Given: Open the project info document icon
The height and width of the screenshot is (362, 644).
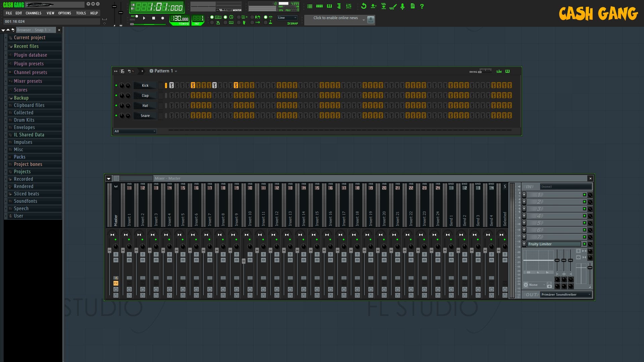Looking at the screenshot, I should [x=413, y=6].
